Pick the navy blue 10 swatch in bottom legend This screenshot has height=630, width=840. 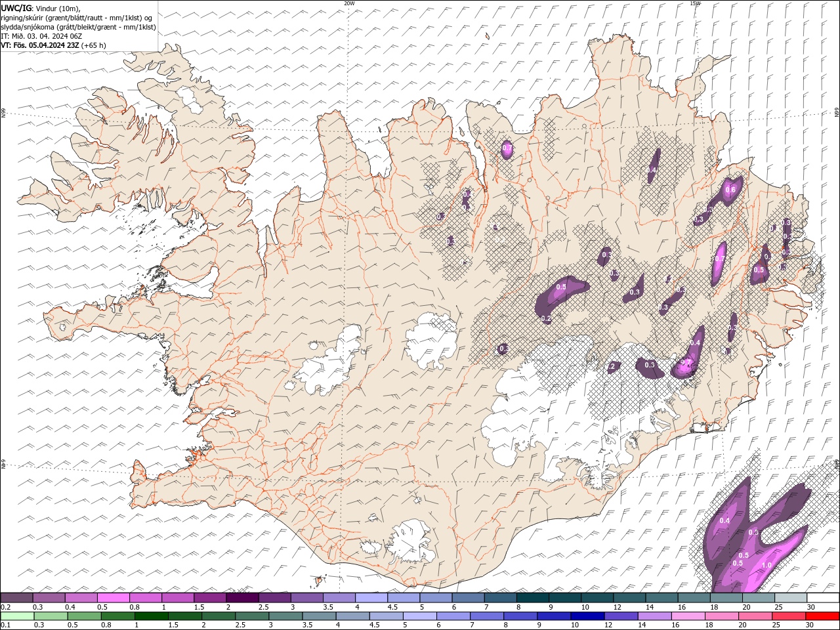587,616
